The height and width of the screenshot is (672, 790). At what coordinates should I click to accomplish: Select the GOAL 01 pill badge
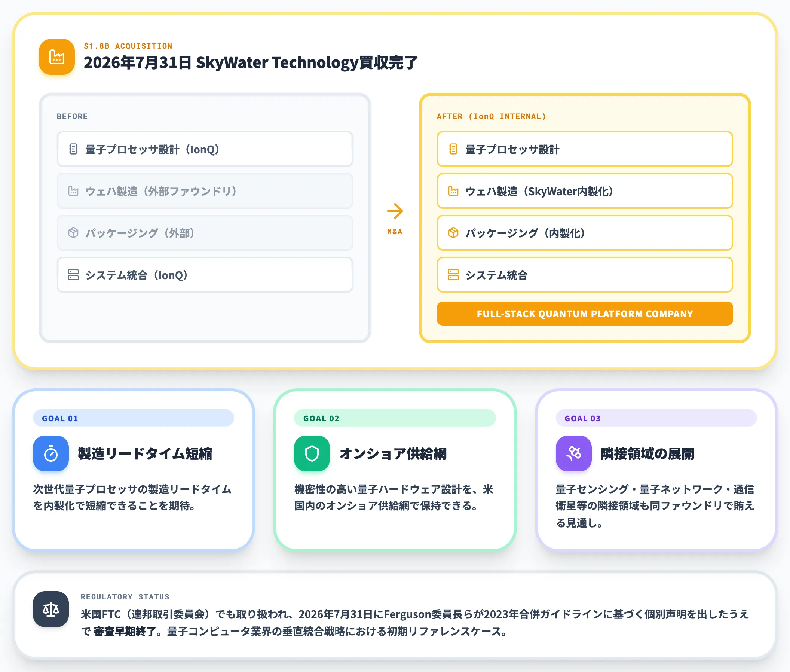[133, 418]
